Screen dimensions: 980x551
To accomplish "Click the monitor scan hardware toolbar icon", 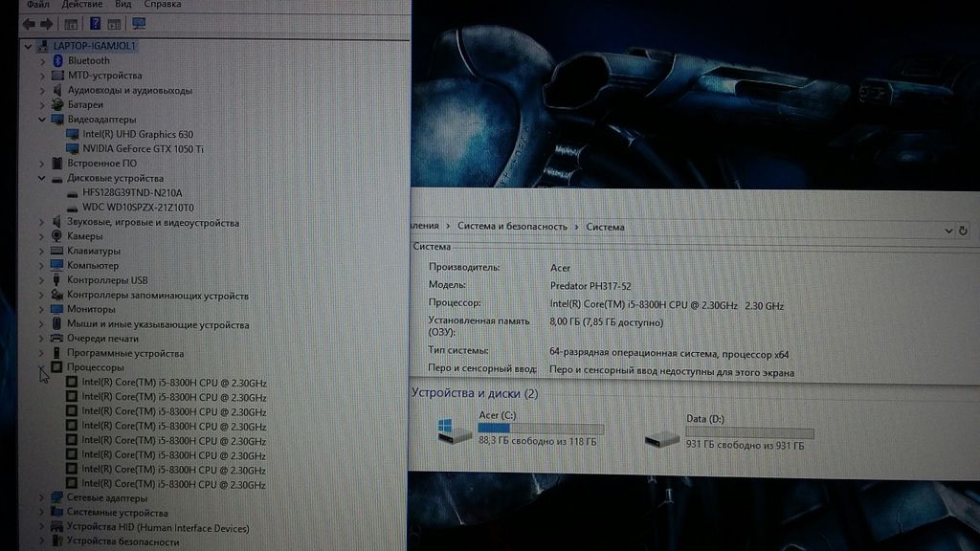I will coord(139,24).
